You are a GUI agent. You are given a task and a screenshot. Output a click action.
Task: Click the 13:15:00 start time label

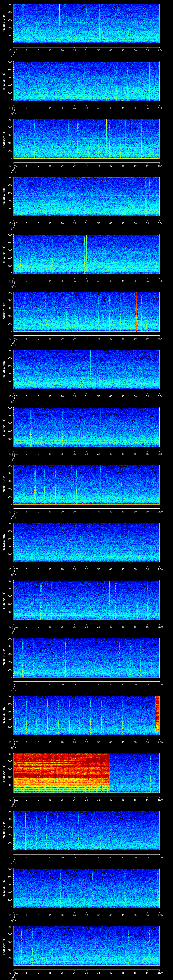coord(14,857)
